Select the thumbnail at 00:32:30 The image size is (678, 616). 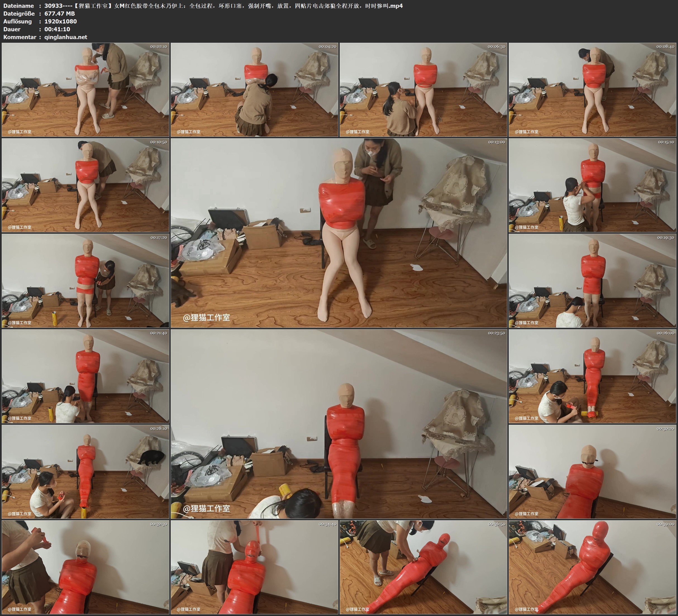pyautogui.click(x=85, y=567)
